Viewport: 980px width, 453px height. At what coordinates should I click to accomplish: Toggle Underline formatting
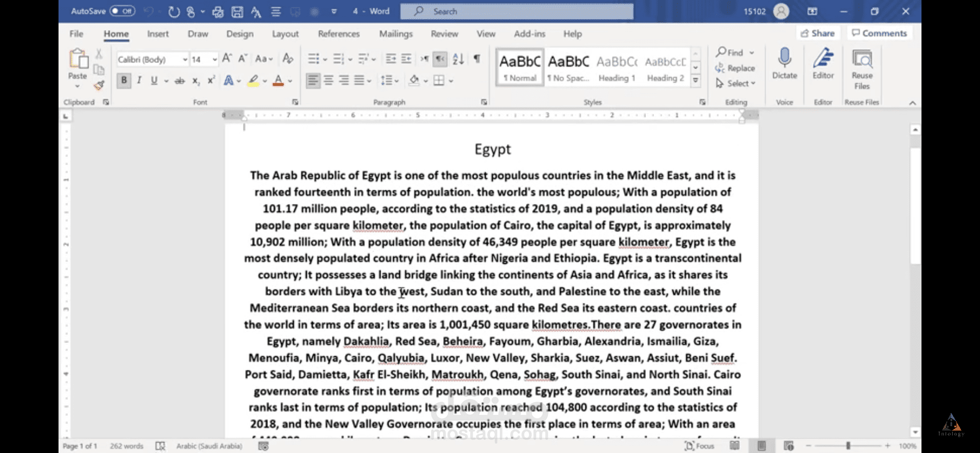pos(154,80)
